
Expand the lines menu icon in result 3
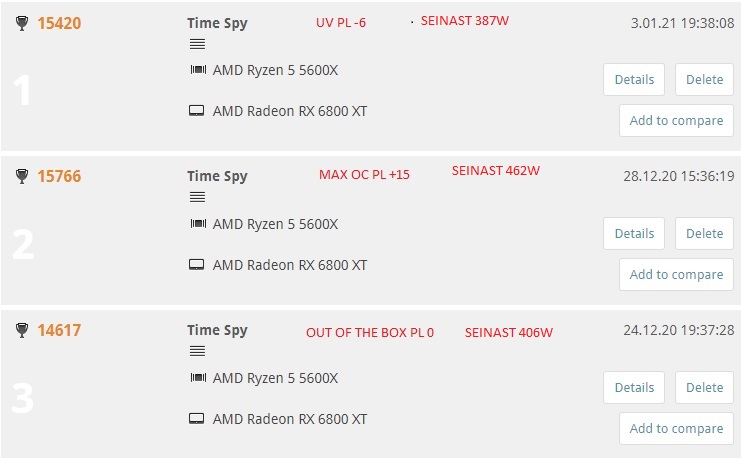[x=197, y=351]
